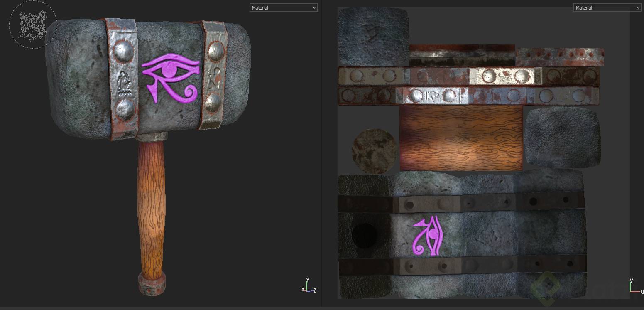644x310 pixels.
Task: Click the XYZ axis gizmo in 3D viewport
Action: [309, 285]
